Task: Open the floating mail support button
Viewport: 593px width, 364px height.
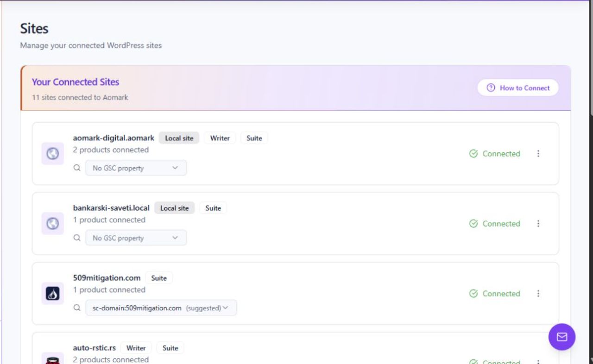Action: (x=561, y=337)
